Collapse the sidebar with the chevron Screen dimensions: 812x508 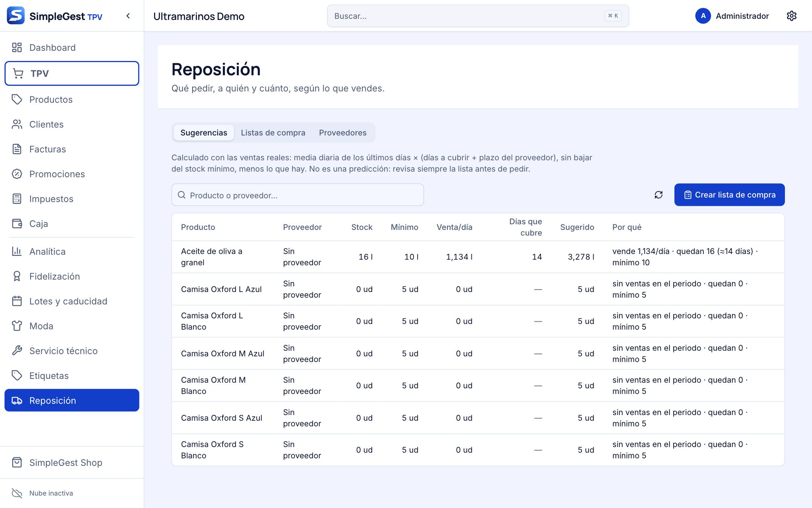coord(128,16)
